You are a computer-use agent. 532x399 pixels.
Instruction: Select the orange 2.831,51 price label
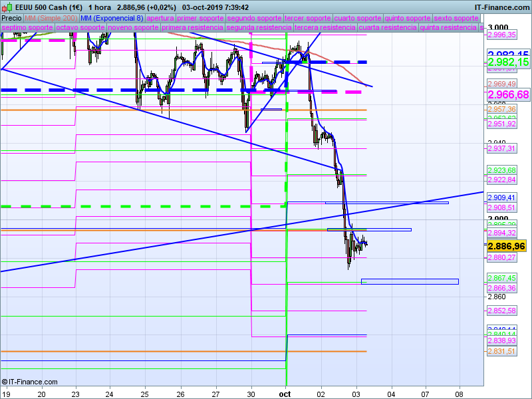[502, 351]
